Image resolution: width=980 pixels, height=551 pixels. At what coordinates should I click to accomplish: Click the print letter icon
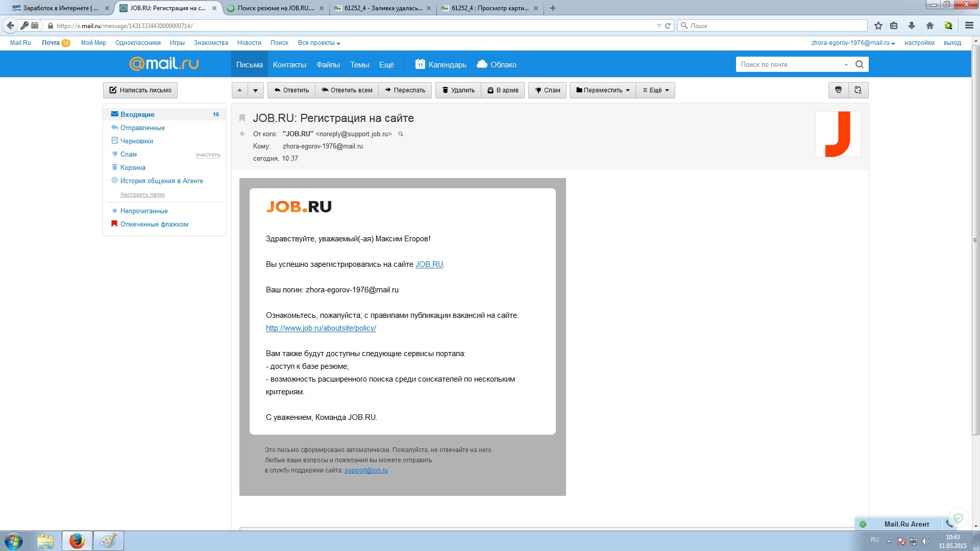[x=838, y=90]
